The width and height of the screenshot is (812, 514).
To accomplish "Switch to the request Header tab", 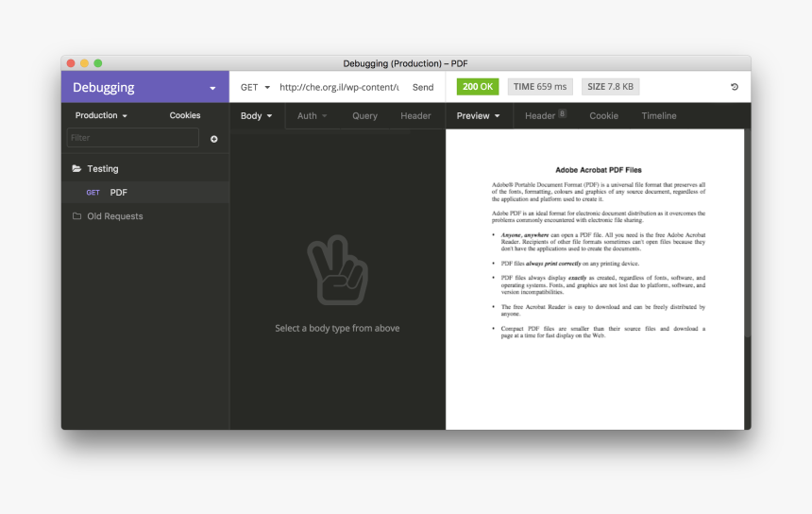I will click(415, 116).
